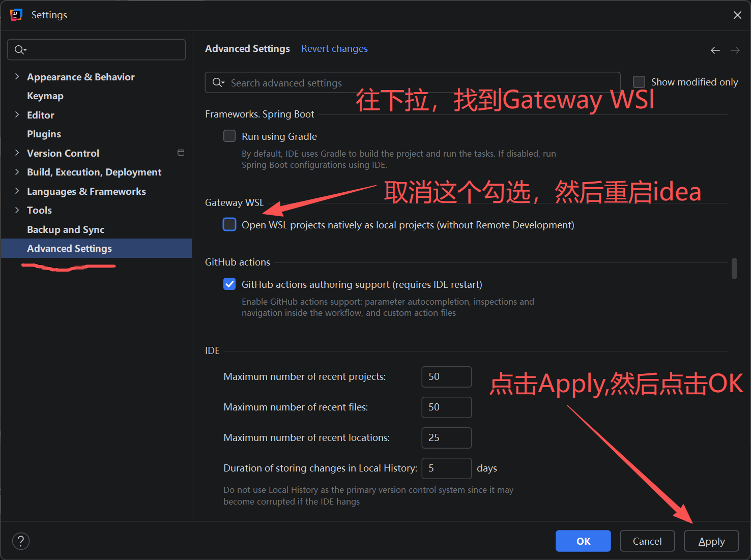Click the Revert changes link
Image resolution: width=751 pixels, height=560 pixels.
point(334,48)
